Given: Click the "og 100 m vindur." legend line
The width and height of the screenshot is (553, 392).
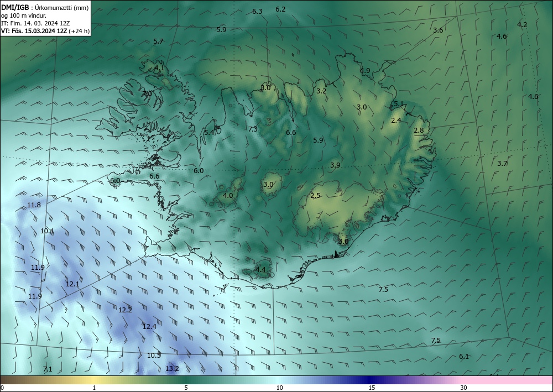Looking at the screenshot, I should point(24,15).
